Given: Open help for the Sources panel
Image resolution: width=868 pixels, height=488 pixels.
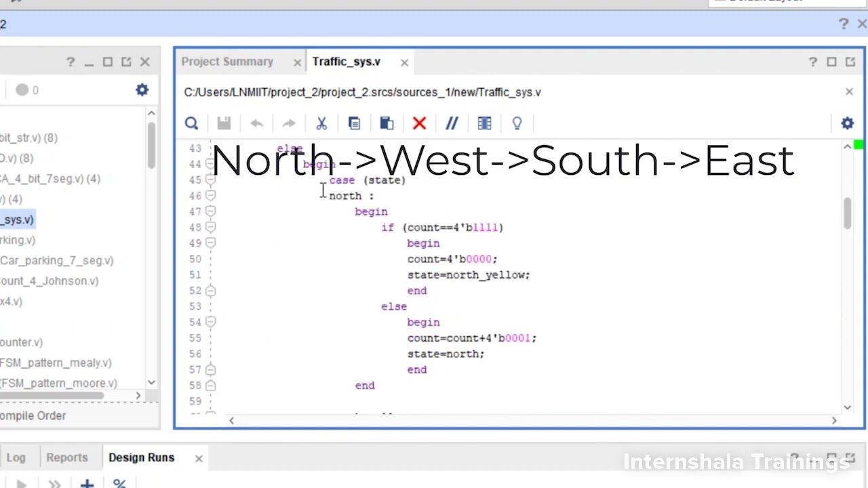Looking at the screenshot, I should point(71,62).
